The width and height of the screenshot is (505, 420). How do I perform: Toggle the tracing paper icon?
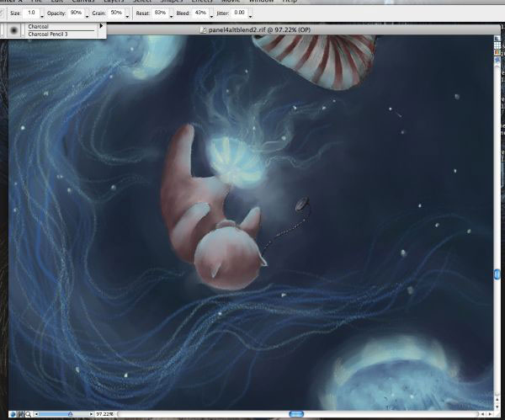point(497,39)
